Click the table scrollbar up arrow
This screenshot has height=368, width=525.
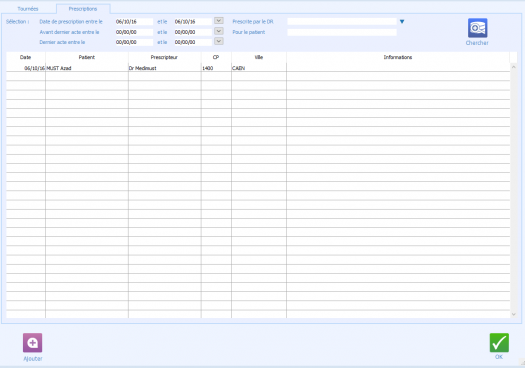tap(514, 67)
